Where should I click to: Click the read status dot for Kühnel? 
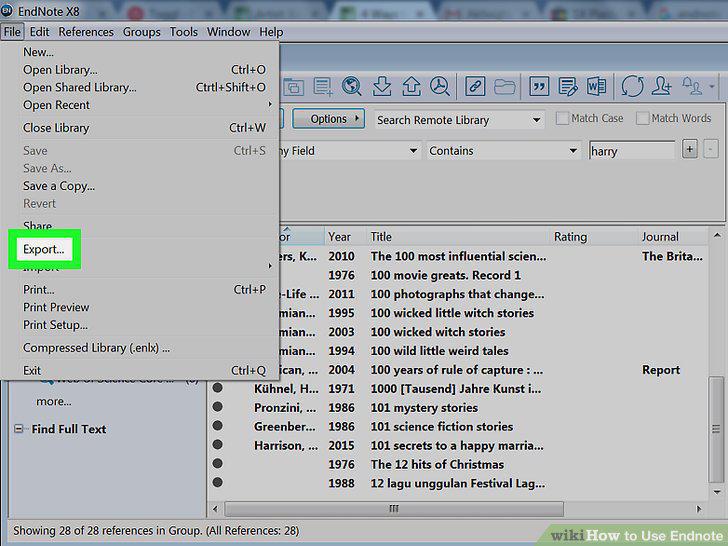coord(217,388)
